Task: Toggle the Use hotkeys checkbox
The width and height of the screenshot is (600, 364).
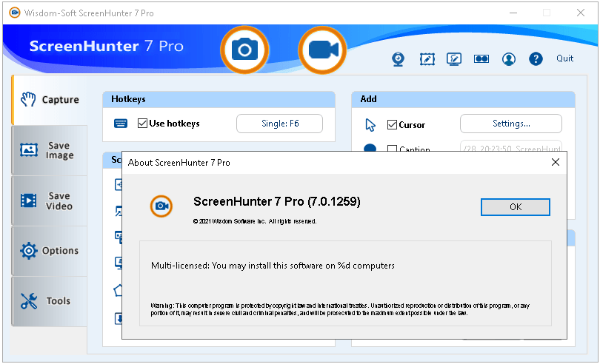Action: click(142, 124)
